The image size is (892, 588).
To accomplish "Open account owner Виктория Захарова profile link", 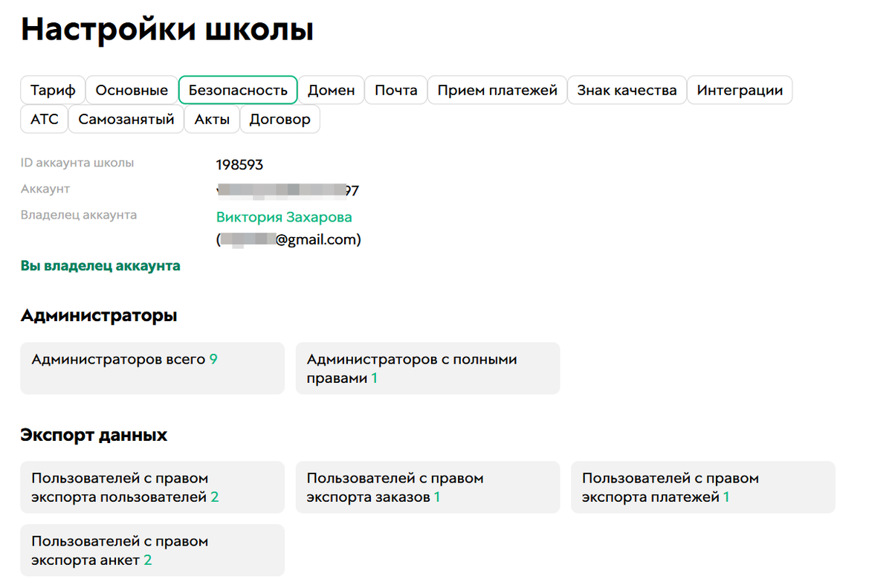I will (284, 217).
